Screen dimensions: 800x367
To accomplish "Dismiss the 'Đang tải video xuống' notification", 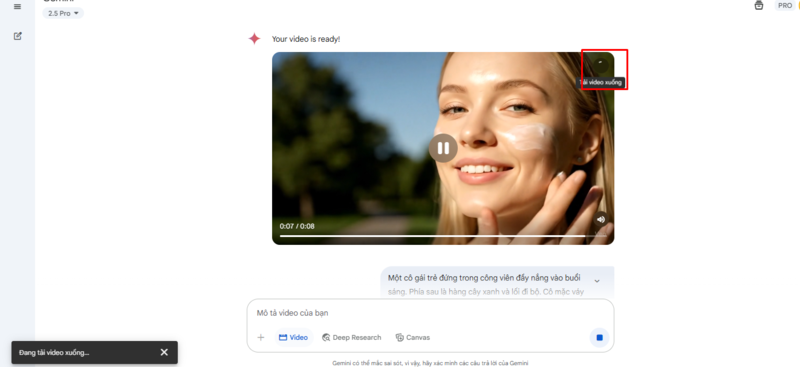I will [164, 352].
